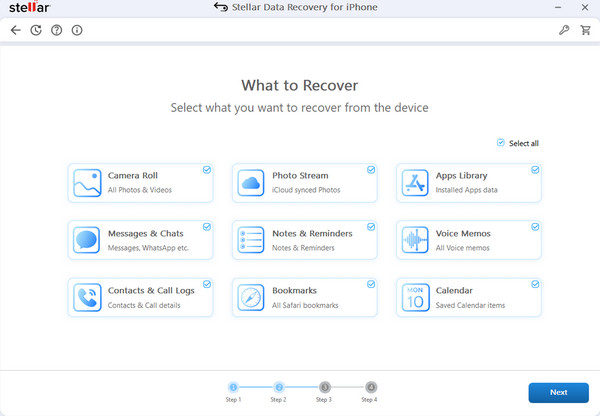Click the 'Camera Roll' title text
Screen dimensions: 600x416
(133, 176)
